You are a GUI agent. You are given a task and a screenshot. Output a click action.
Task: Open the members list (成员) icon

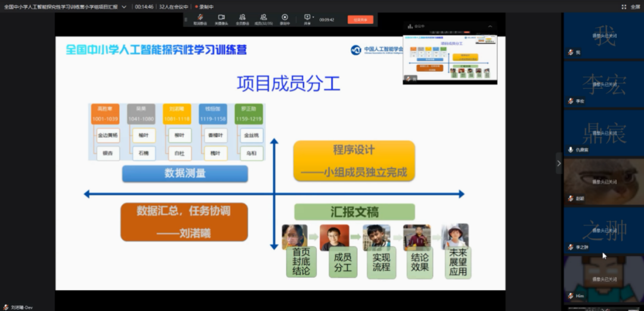[x=263, y=19]
